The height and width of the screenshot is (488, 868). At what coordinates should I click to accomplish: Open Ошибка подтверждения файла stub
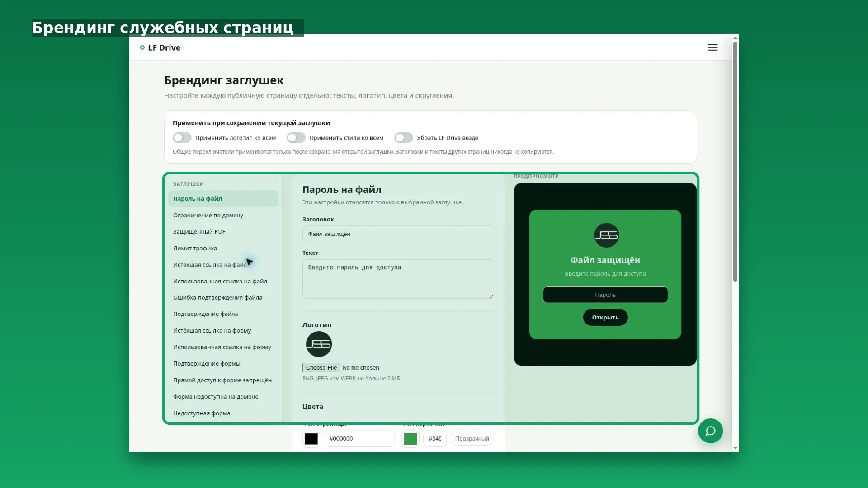coord(223,297)
